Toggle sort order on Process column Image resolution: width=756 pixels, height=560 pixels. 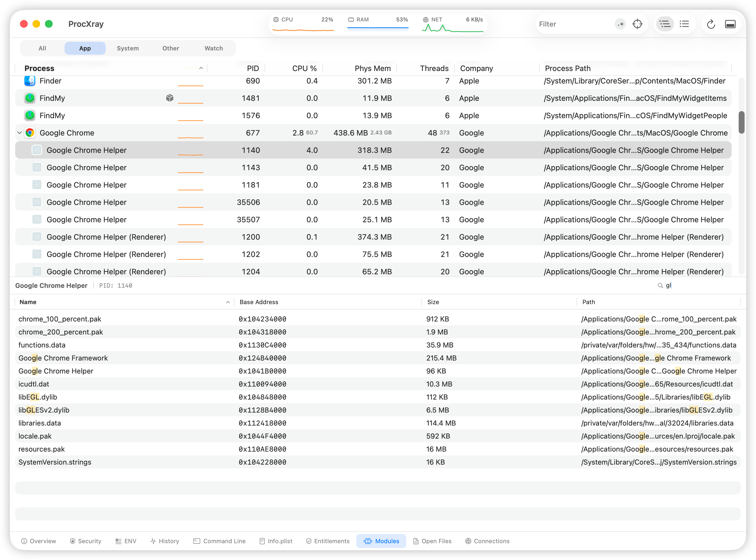[201, 68]
